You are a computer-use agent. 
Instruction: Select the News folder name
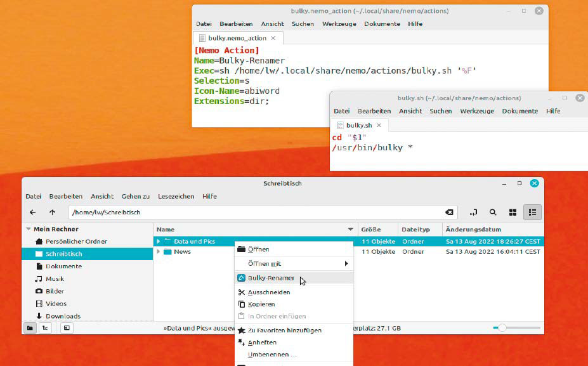click(182, 251)
